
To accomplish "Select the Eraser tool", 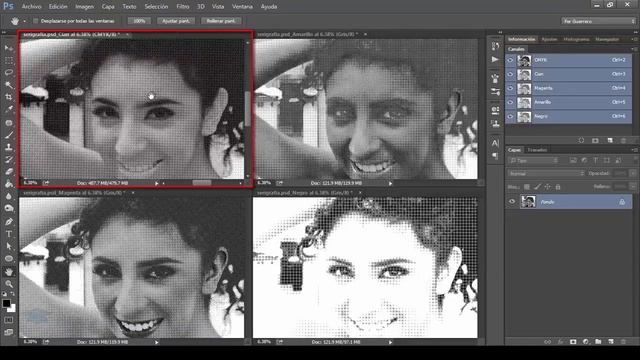I will (9, 171).
